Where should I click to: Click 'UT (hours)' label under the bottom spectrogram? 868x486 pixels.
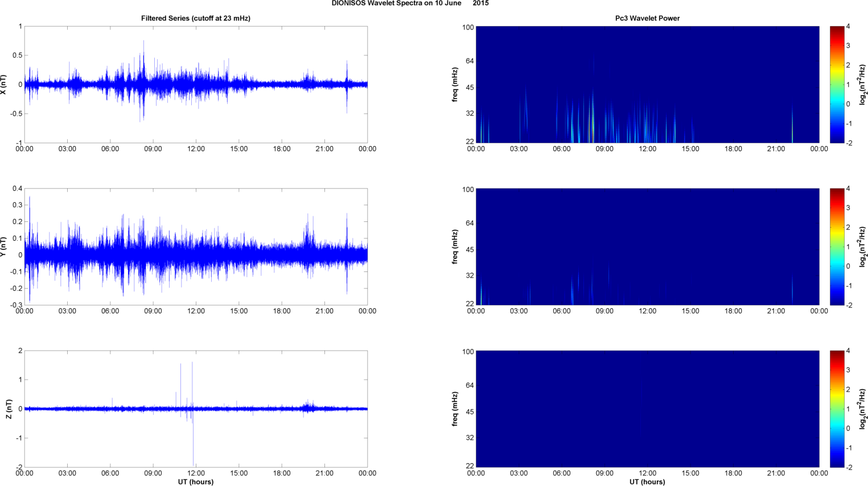click(647, 482)
